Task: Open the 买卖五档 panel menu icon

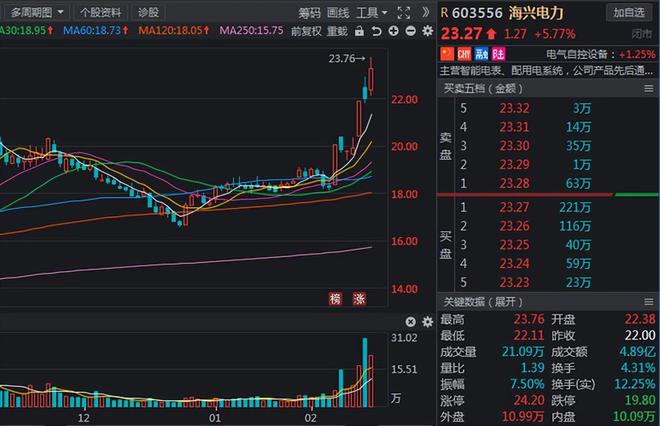Action: (648, 90)
